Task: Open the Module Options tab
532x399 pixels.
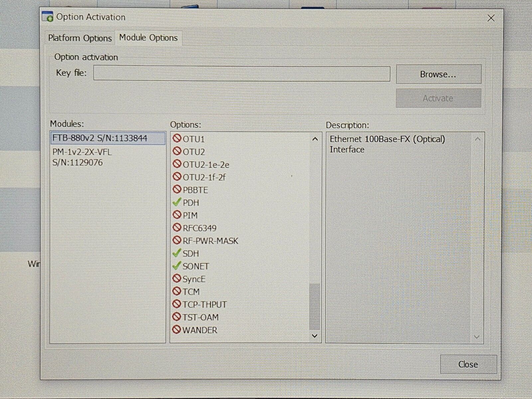Action: point(148,38)
